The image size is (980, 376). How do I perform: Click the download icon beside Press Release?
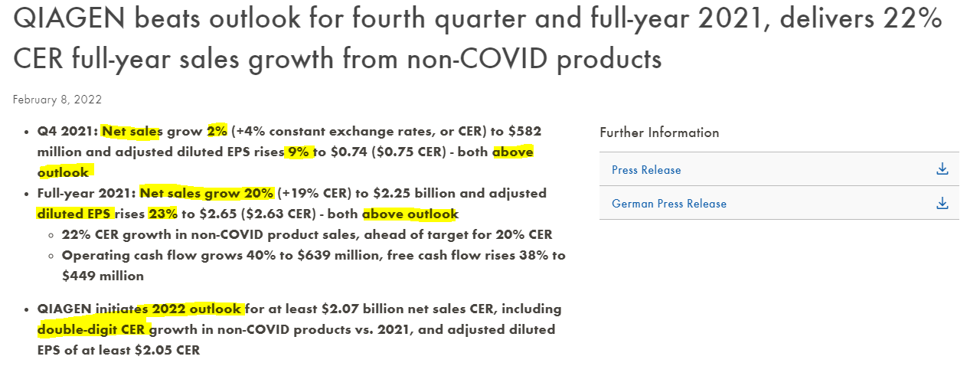tap(942, 169)
